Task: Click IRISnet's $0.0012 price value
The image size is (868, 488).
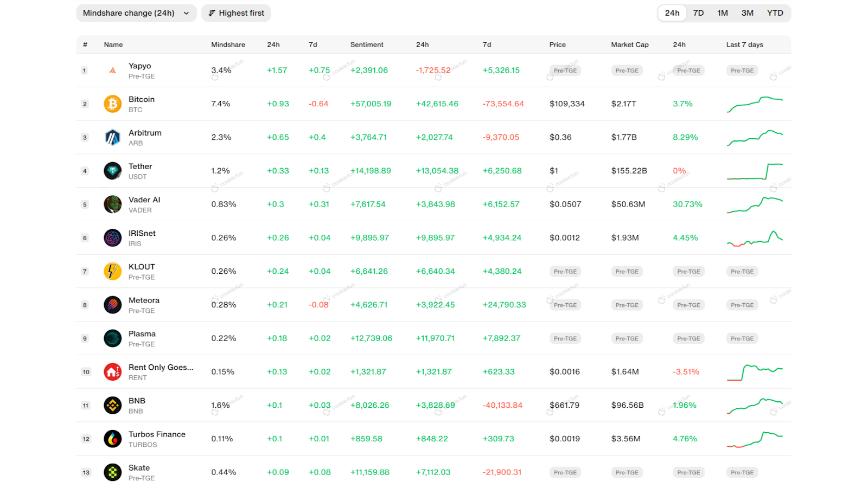Action: pos(564,237)
